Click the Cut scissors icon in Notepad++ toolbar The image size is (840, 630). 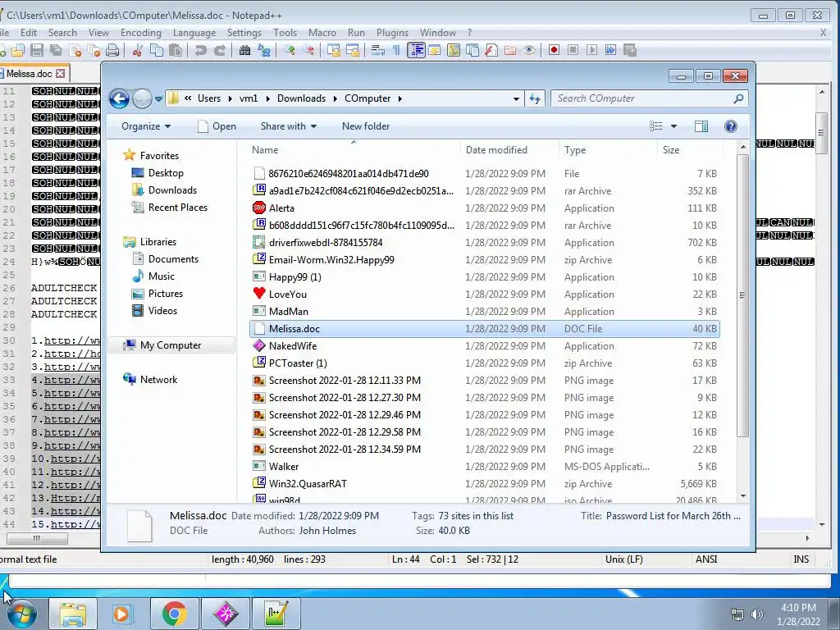[138, 50]
